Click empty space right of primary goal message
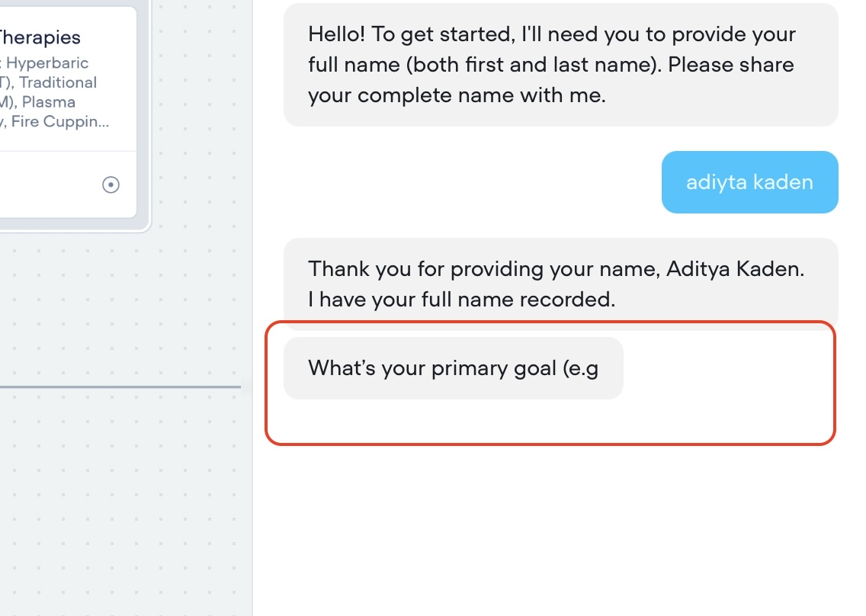The width and height of the screenshot is (866, 616). click(724, 368)
